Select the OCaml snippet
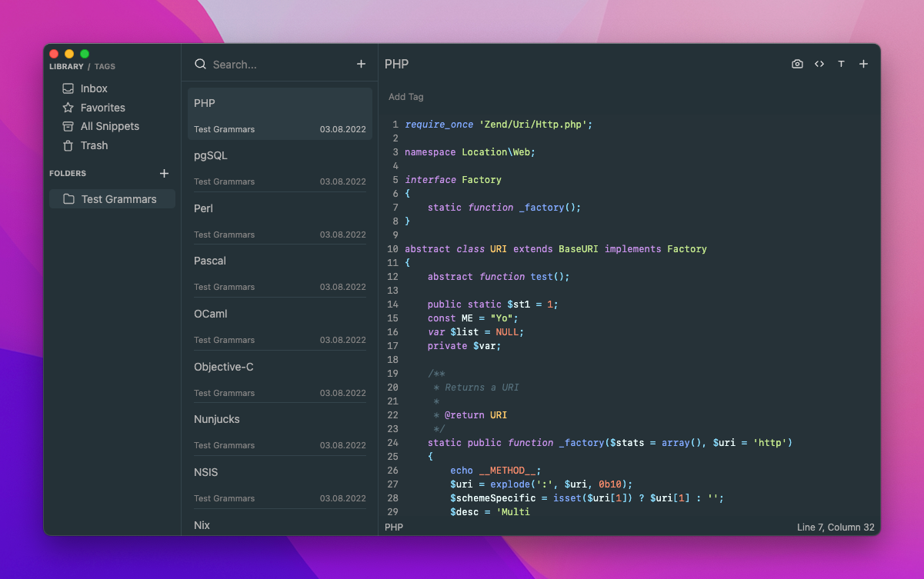This screenshot has height=579, width=924. click(280, 324)
